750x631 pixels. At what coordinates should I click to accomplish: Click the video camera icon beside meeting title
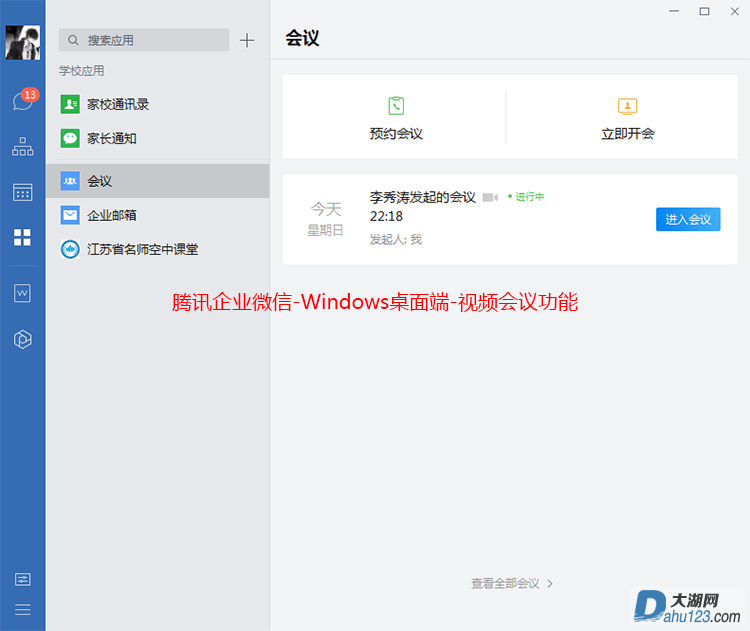[x=490, y=198]
